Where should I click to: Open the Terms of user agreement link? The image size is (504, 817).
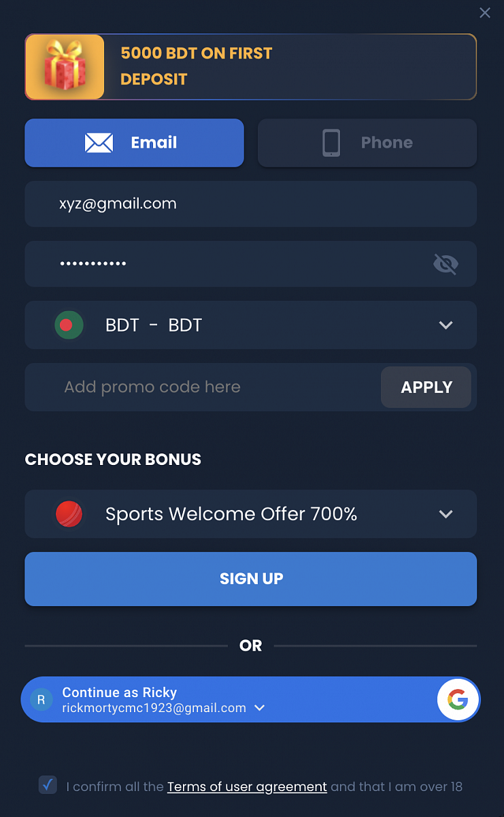(x=247, y=786)
